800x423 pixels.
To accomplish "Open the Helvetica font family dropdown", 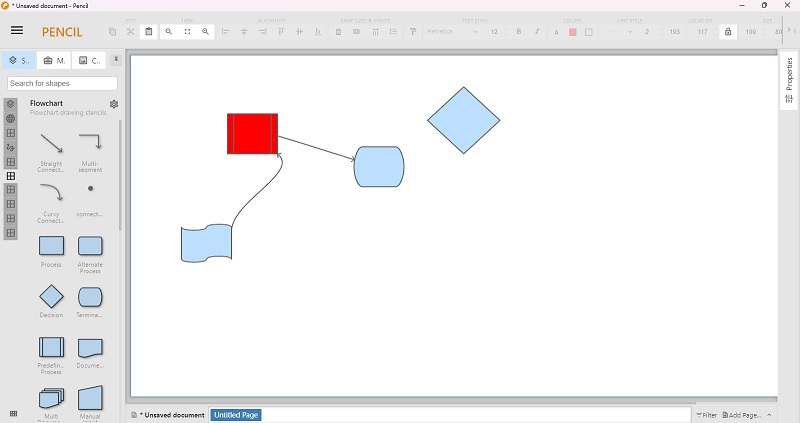I will coord(453,32).
